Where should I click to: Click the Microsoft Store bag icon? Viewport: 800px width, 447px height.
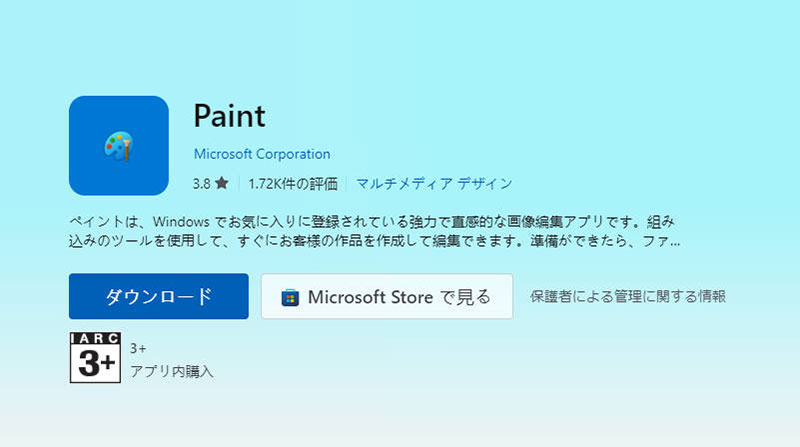click(x=290, y=297)
